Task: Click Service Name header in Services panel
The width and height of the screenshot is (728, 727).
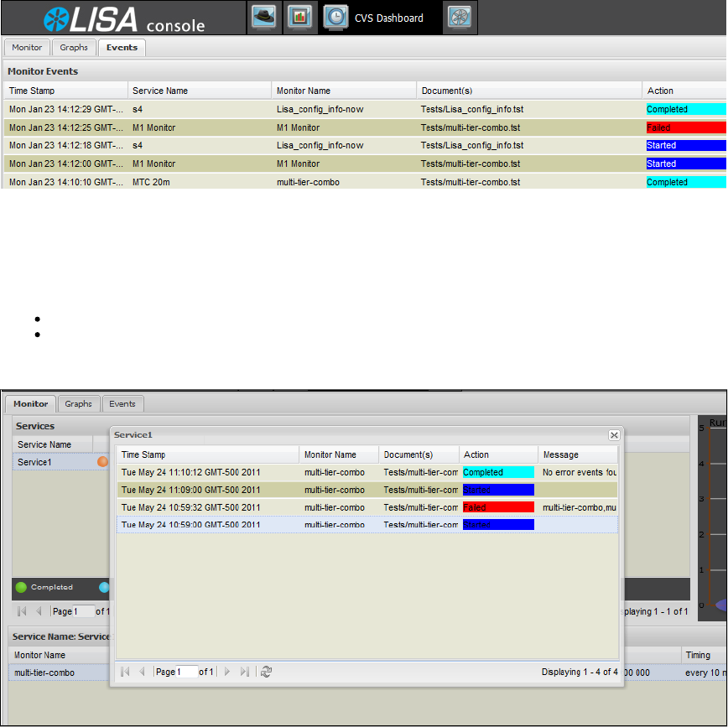Action: pyautogui.click(x=53, y=444)
